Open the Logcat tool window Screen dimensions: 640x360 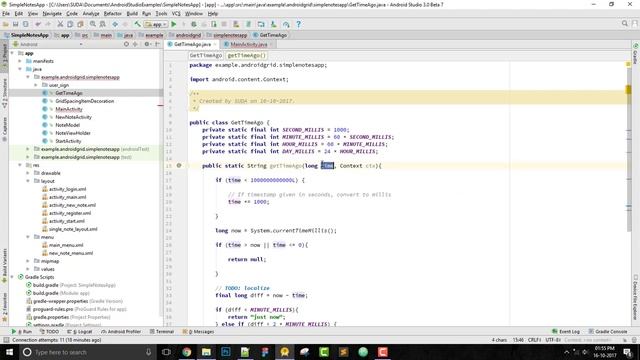pos(80,331)
